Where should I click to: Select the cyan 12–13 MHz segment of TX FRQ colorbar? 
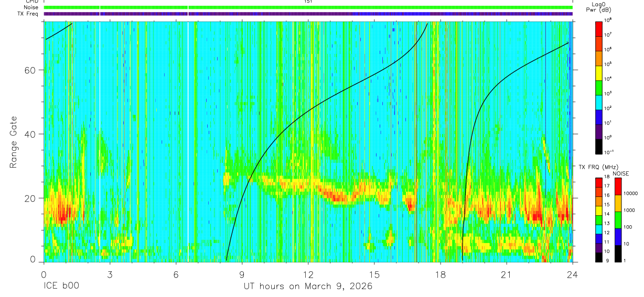[599, 229]
